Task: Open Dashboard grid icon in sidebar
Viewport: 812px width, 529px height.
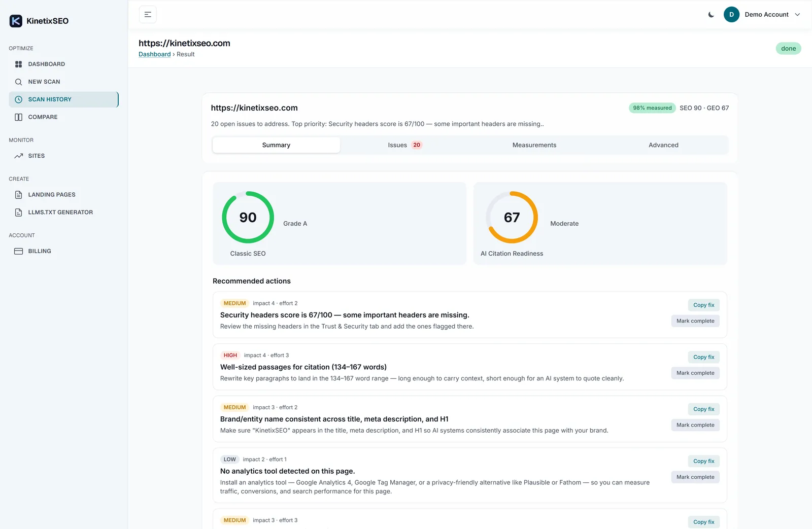Action: 19,64
